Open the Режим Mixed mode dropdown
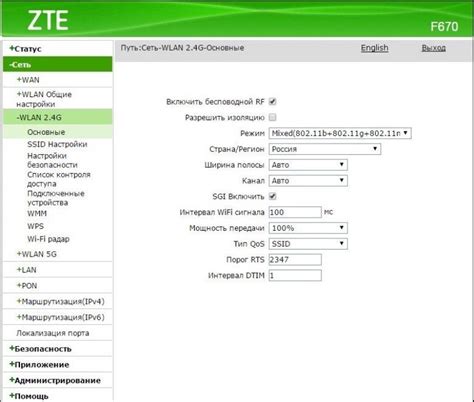The height and width of the screenshot is (402, 474). coord(340,133)
